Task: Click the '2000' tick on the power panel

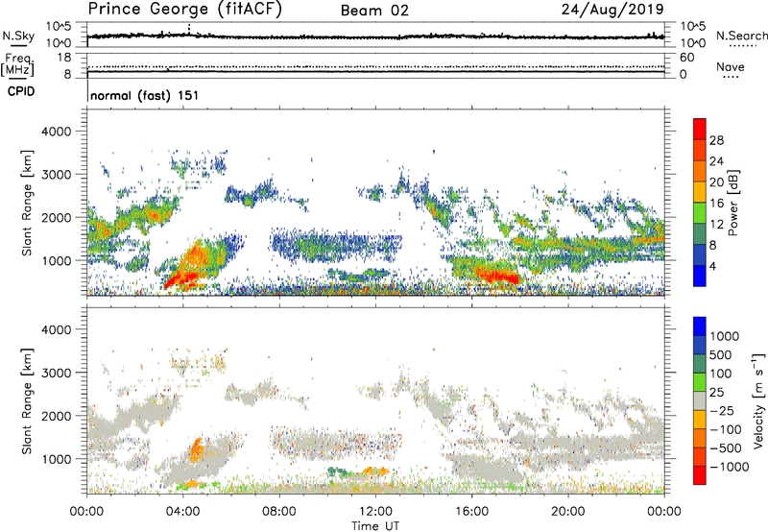Action: [56, 217]
